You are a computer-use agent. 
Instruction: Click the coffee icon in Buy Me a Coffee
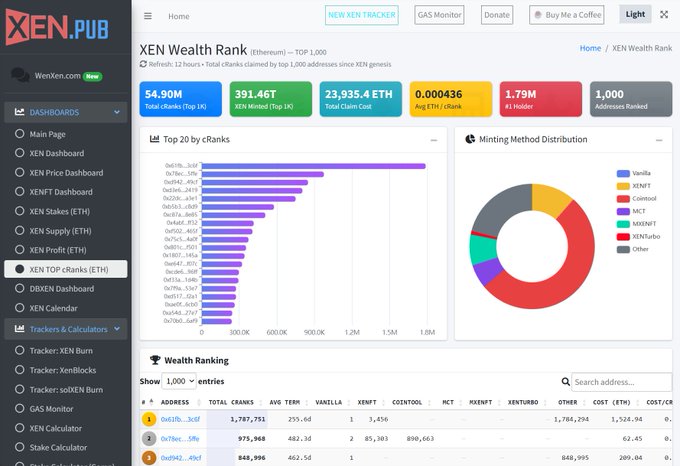tap(538, 15)
